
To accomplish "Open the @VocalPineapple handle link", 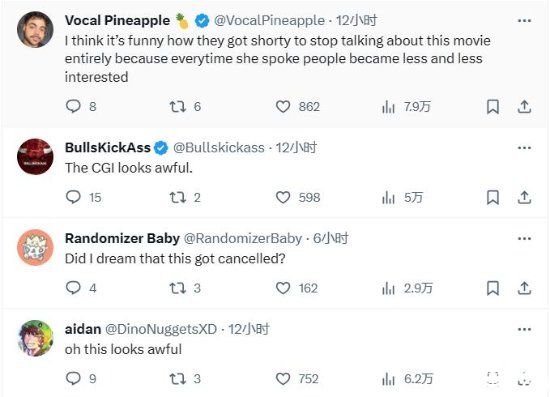I will (269, 21).
